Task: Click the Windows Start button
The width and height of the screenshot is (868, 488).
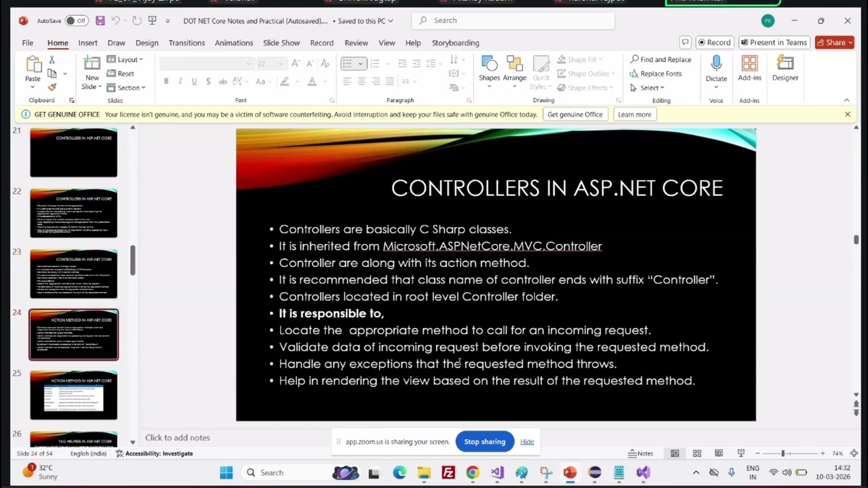Action: 226,472
